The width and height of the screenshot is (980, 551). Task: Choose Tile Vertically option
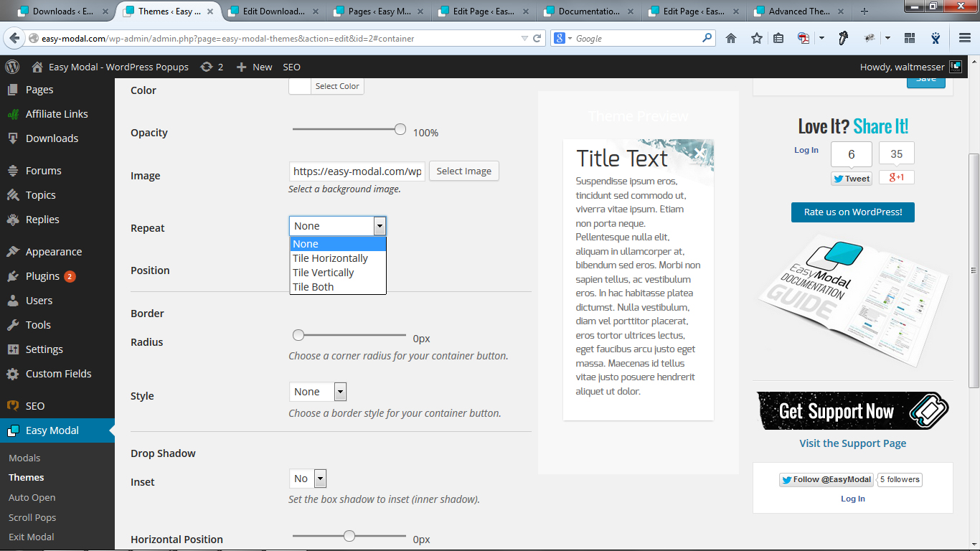coord(338,273)
